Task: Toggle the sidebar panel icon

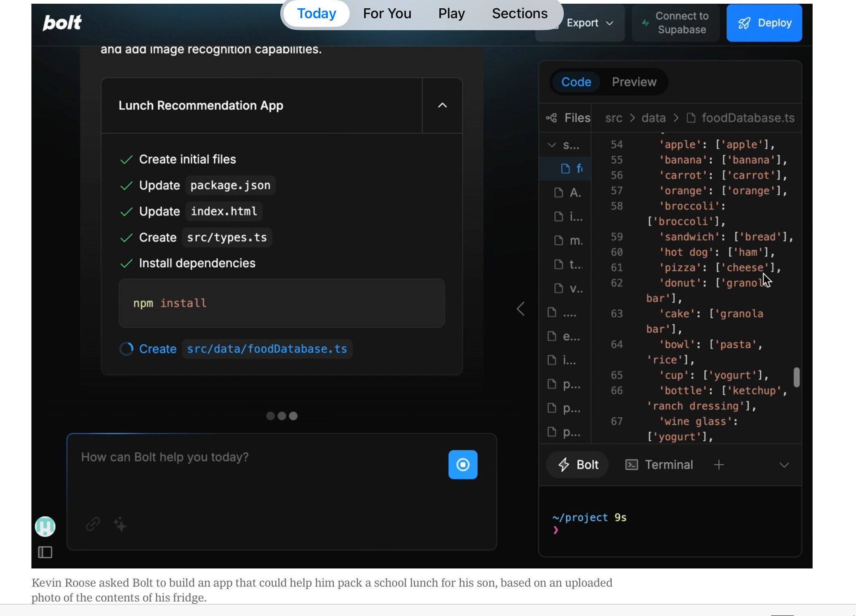Action: [x=45, y=552]
